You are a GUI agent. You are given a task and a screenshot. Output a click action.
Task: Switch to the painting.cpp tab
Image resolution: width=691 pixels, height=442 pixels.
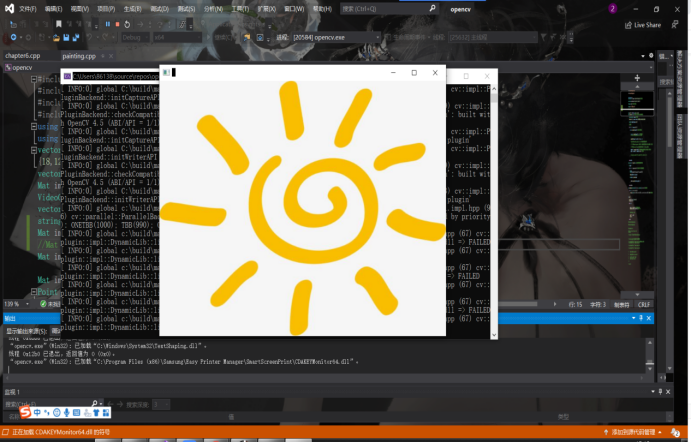(x=79, y=56)
